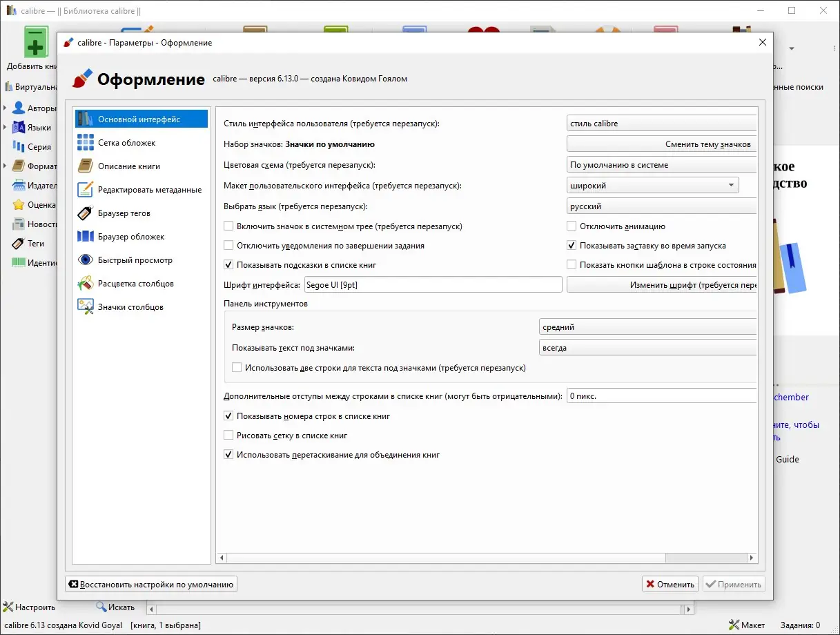The height and width of the screenshot is (635, 840).
Task: Open the Браузер тегов tag icon
Action: pos(86,213)
